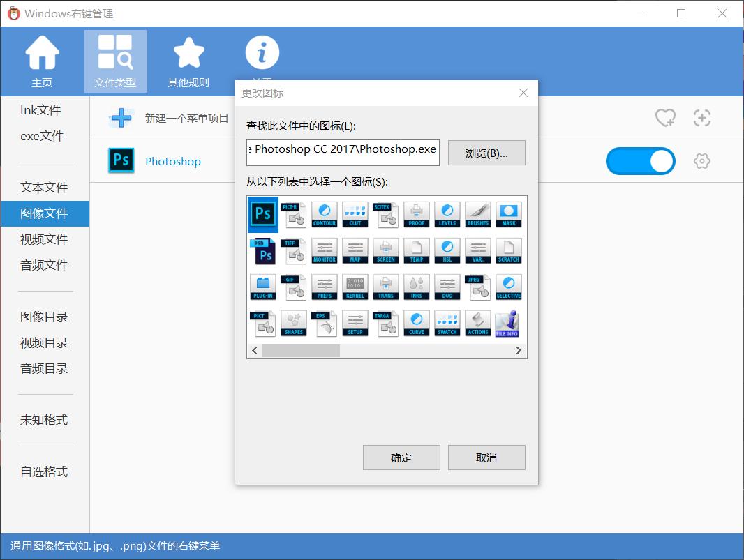
Task: Click the left scroll arrow in icon list
Action: point(255,350)
